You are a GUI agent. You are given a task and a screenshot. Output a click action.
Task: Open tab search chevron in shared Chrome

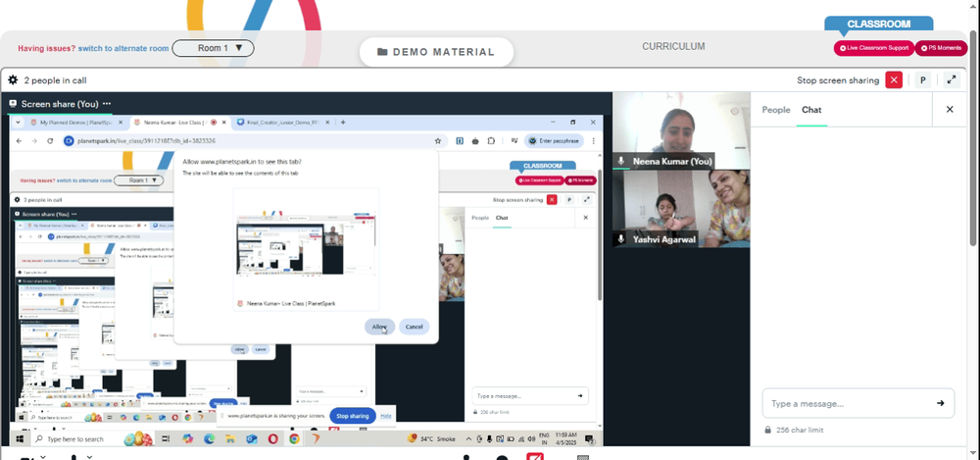tap(18, 123)
